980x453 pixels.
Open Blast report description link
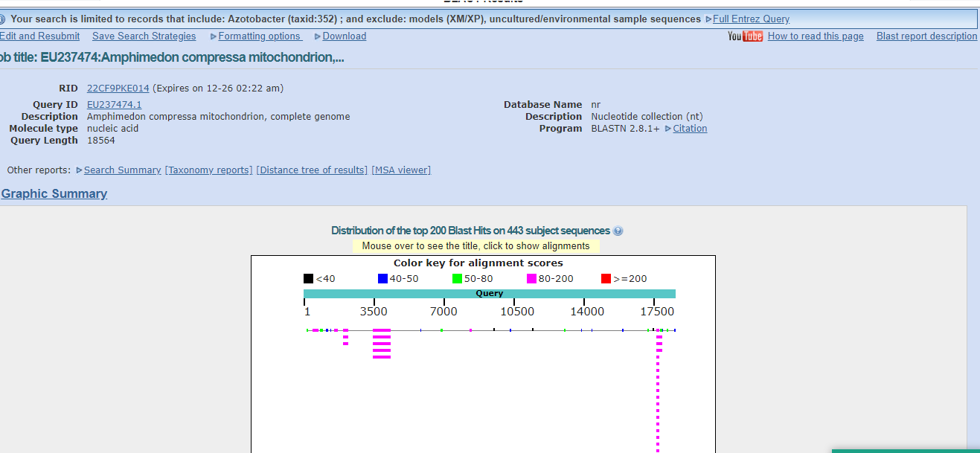pyautogui.click(x=926, y=36)
